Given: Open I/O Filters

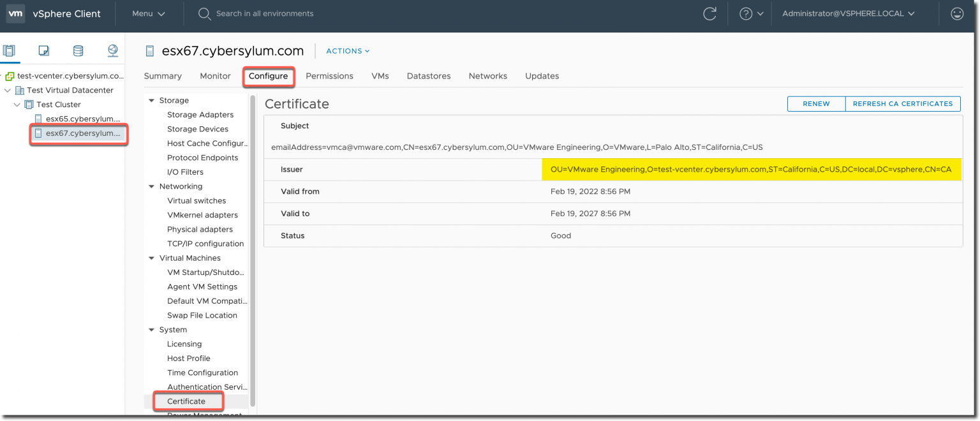Looking at the screenshot, I should (x=185, y=172).
